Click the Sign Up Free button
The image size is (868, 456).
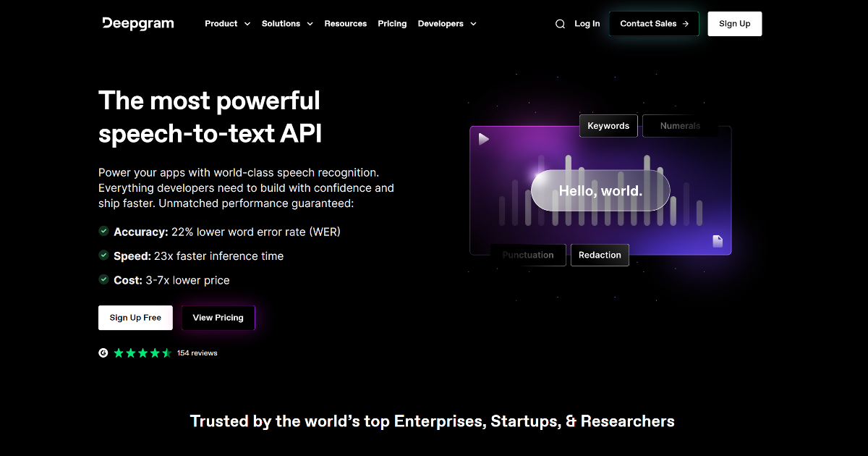(135, 317)
